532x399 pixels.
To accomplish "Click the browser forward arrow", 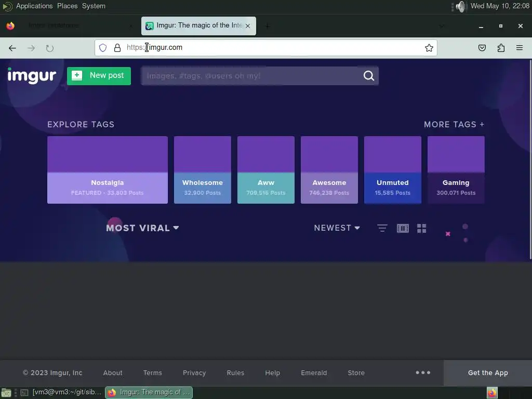I will coord(31,48).
